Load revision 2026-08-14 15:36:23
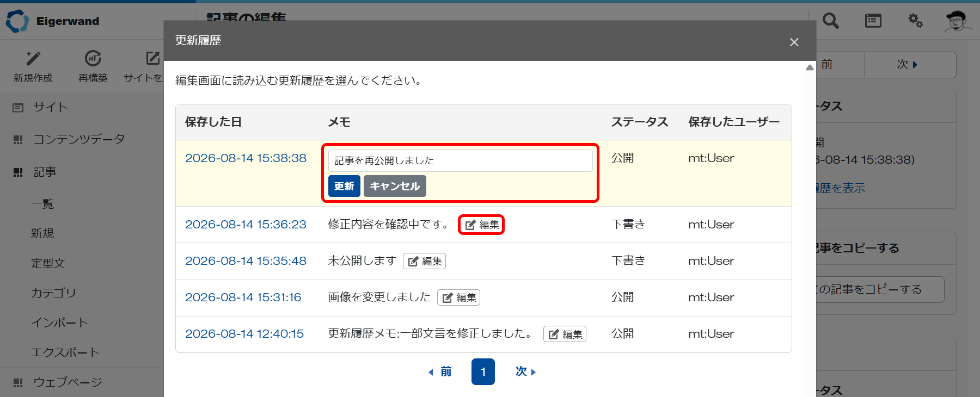 tap(246, 225)
